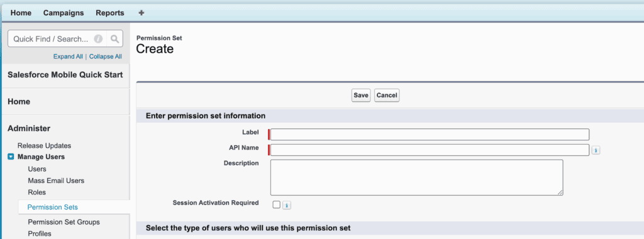Click into the Description text area
Image resolution: width=644 pixels, height=239 pixels.
tap(416, 177)
